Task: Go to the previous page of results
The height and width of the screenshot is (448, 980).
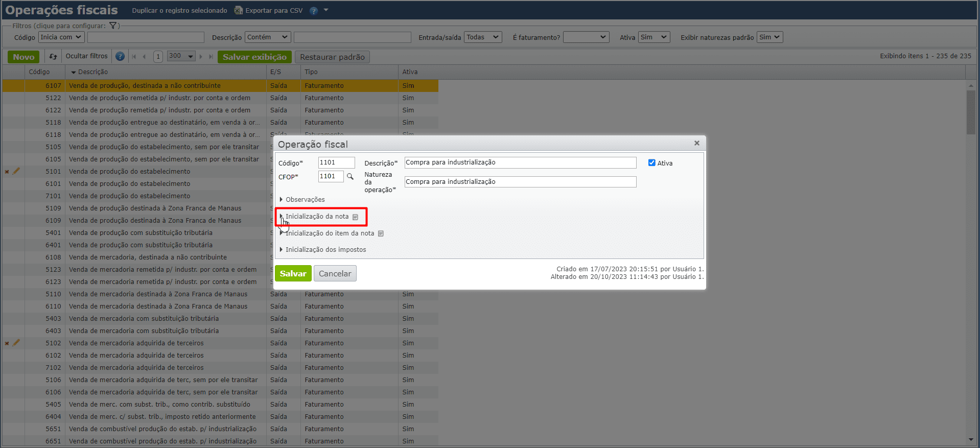Action: (145, 57)
